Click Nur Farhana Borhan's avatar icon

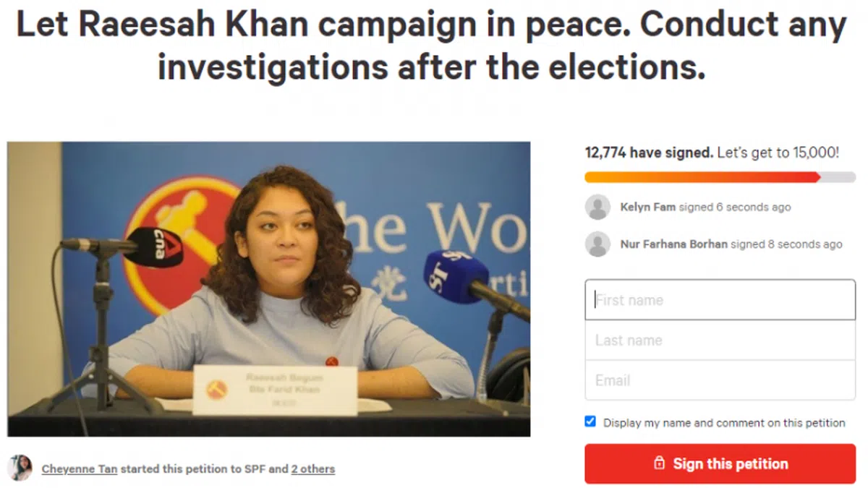point(597,244)
